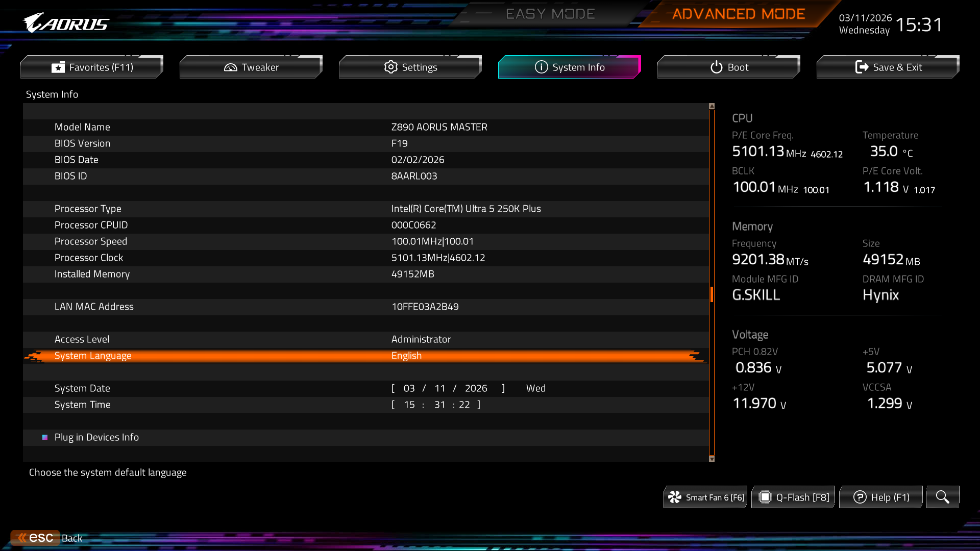This screenshot has width=980, height=551.
Task: Open System Language English dropdown
Action: 406,356
